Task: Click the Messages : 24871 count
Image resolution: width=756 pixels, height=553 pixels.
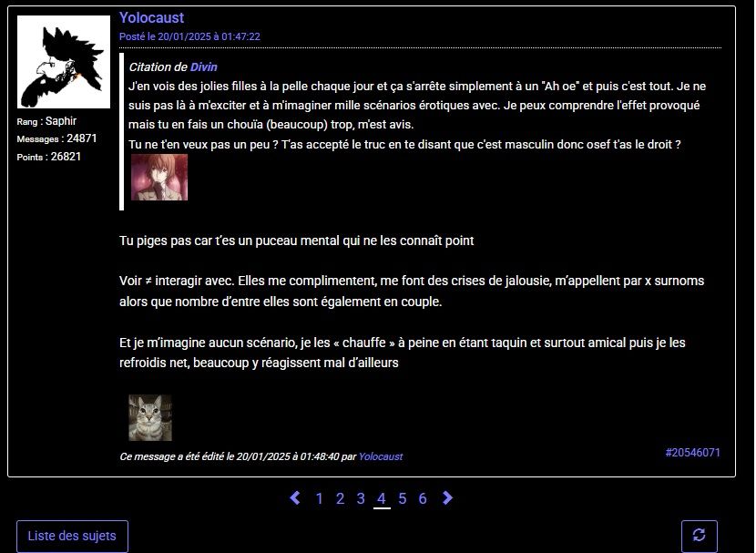Action: (x=56, y=138)
